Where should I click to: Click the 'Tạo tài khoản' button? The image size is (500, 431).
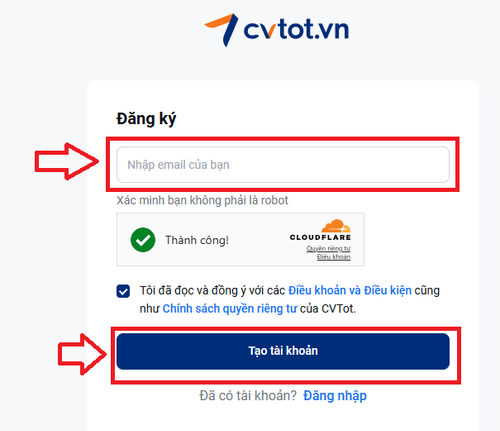283,351
